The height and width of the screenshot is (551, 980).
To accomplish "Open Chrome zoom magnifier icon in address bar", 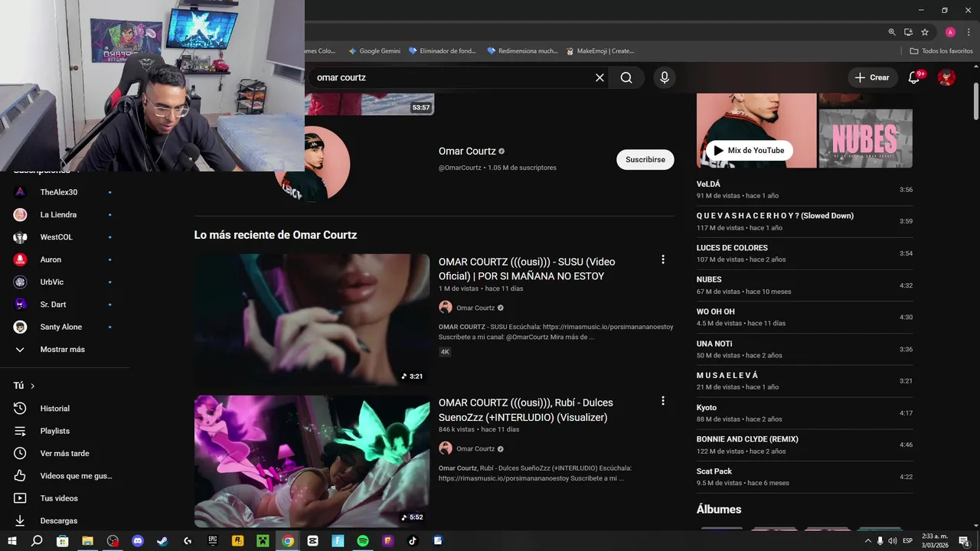I will tap(892, 32).
